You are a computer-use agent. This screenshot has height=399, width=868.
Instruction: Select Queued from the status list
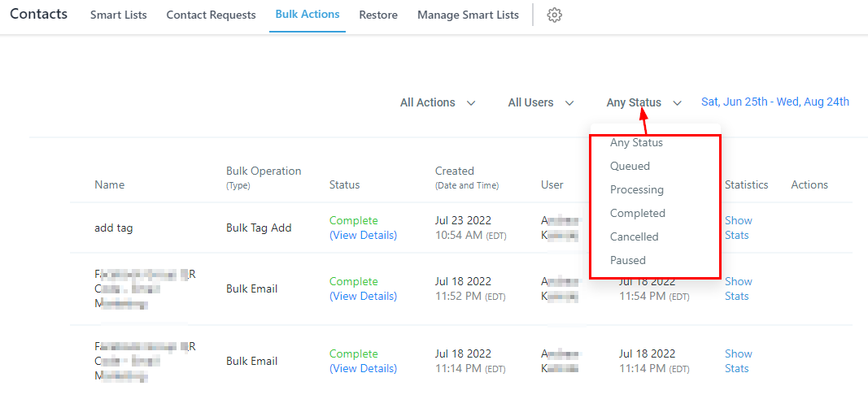coord(630,166)
